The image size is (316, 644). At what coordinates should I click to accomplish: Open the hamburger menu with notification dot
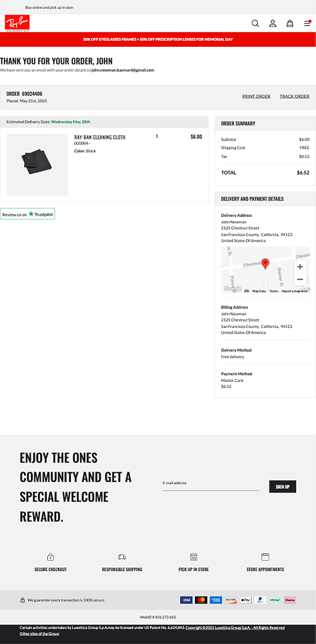click(x=307, y=24)
